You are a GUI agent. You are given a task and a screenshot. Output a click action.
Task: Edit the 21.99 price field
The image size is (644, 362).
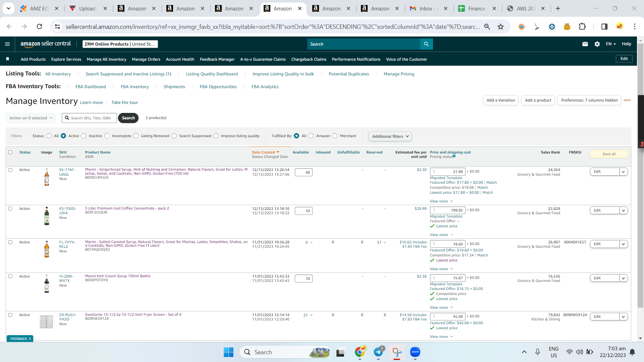pos(447,172)
